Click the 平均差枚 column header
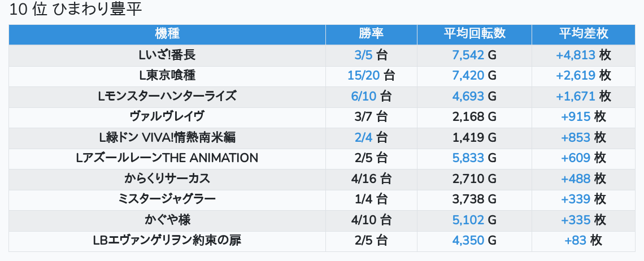The width and height of the screenshot is (644, 261). point(583,34)
